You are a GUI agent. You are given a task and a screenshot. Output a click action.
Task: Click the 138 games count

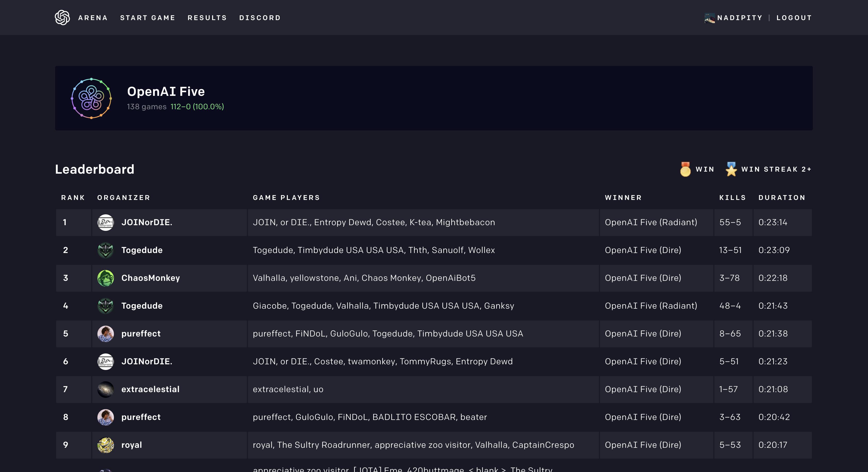coord(147,107)
